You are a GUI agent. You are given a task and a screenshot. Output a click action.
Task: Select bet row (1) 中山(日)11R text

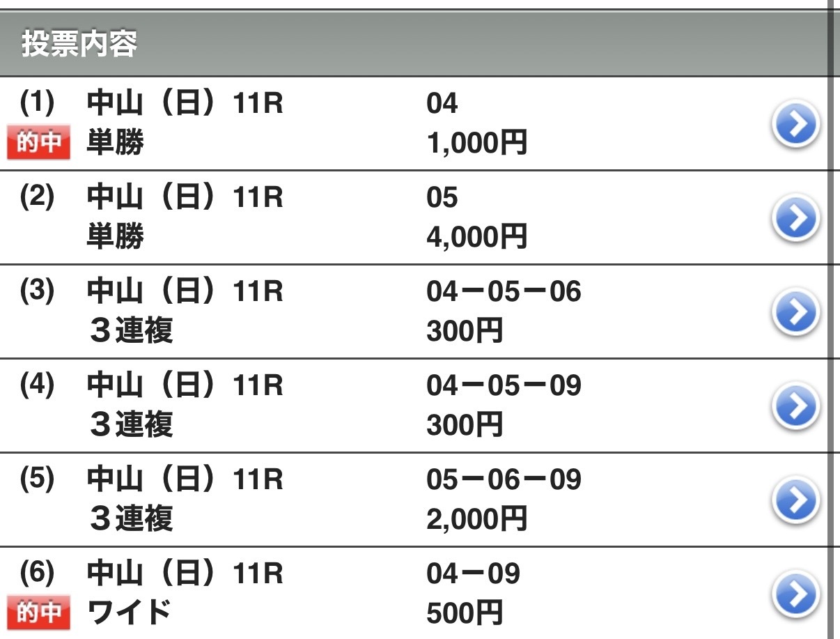click(x=185, y=105)
